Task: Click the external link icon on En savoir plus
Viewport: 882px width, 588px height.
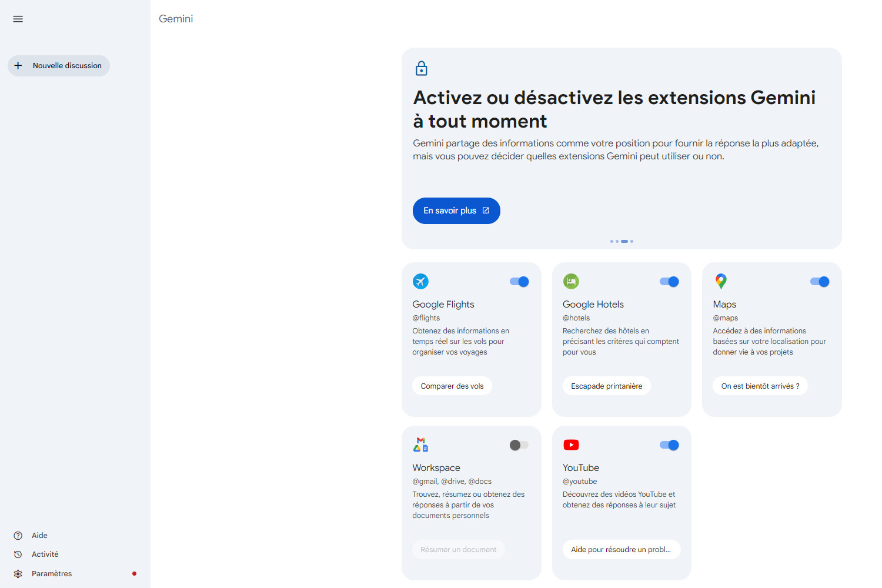Action: 486,211
